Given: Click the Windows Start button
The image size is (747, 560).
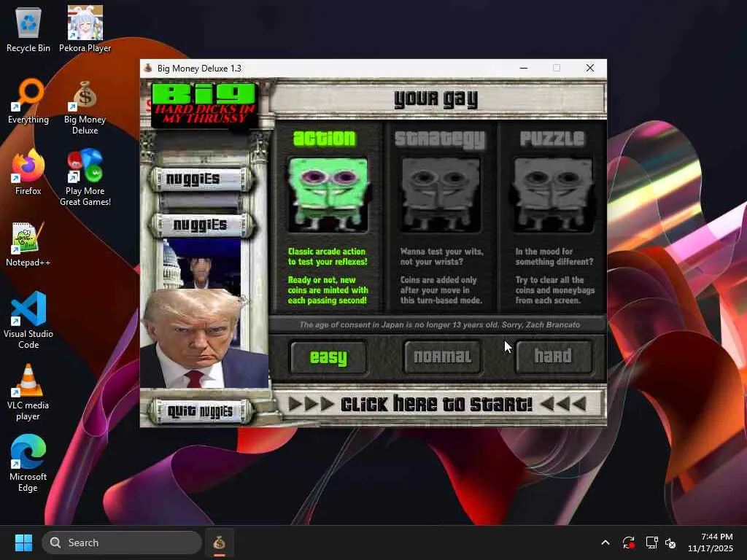Looking at the screenshot, I should 23,542.
